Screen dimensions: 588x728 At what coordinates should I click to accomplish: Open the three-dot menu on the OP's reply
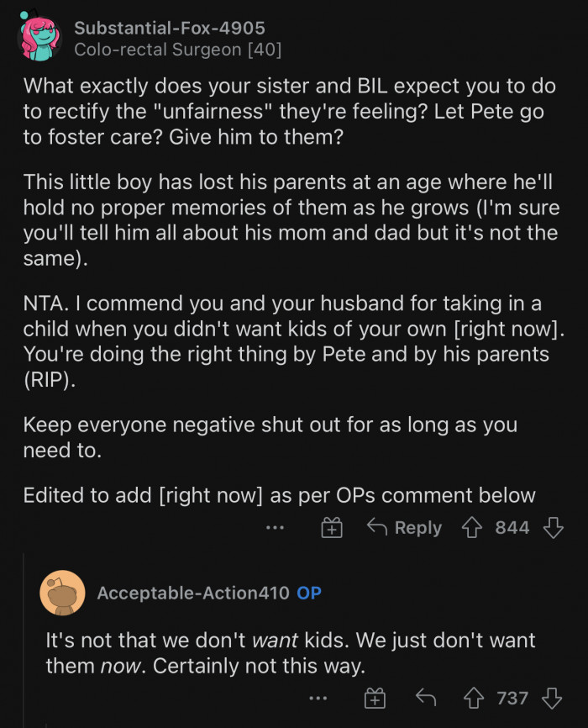click(318, 698)
